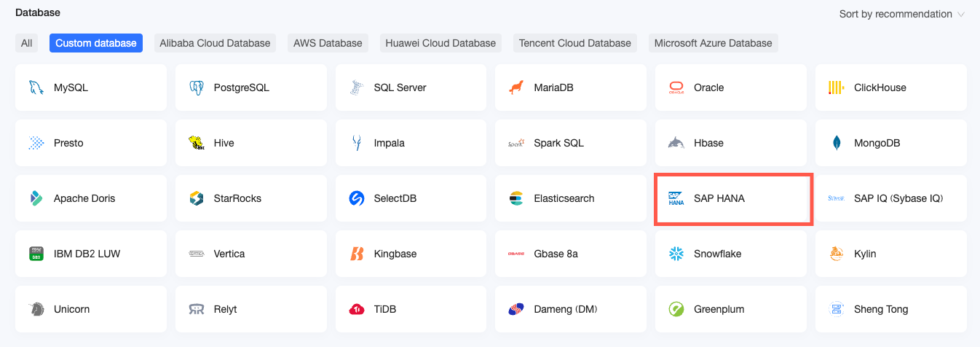Click the IBM DB2 LUW label
The height and width of the screenshot is (347, 980).
pyautogui.click(x=87, y=254)
